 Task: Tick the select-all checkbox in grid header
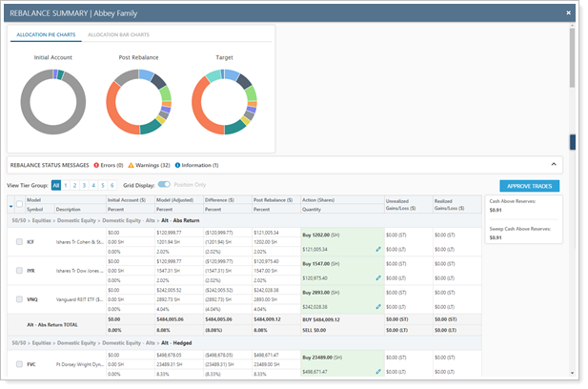(20, 204)
